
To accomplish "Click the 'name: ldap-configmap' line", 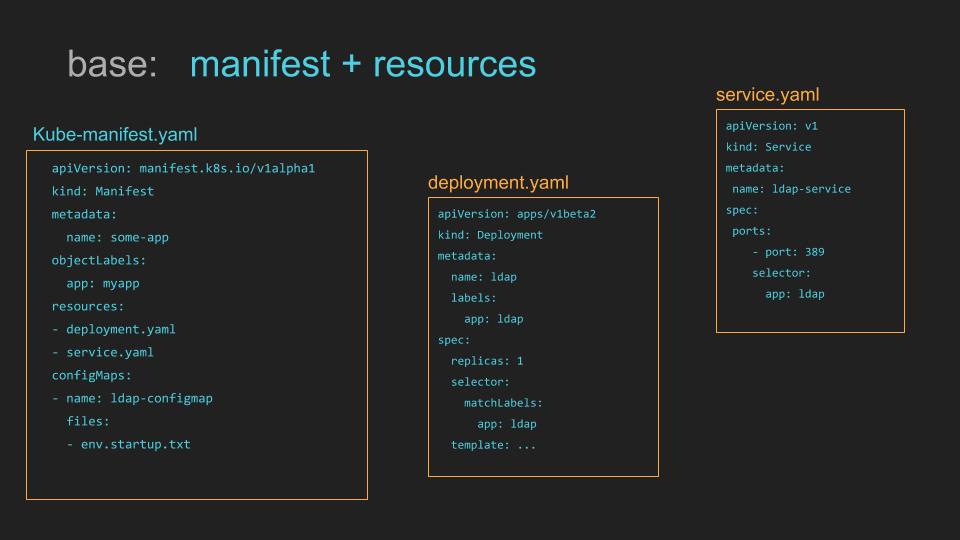I will (139, 399).
